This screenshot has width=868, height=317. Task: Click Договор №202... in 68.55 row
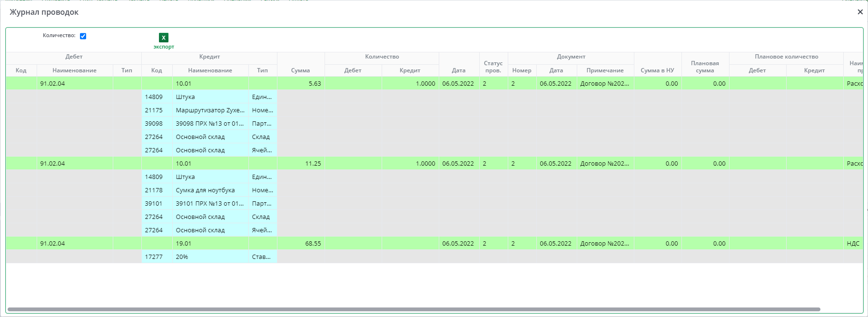point(605,243)
